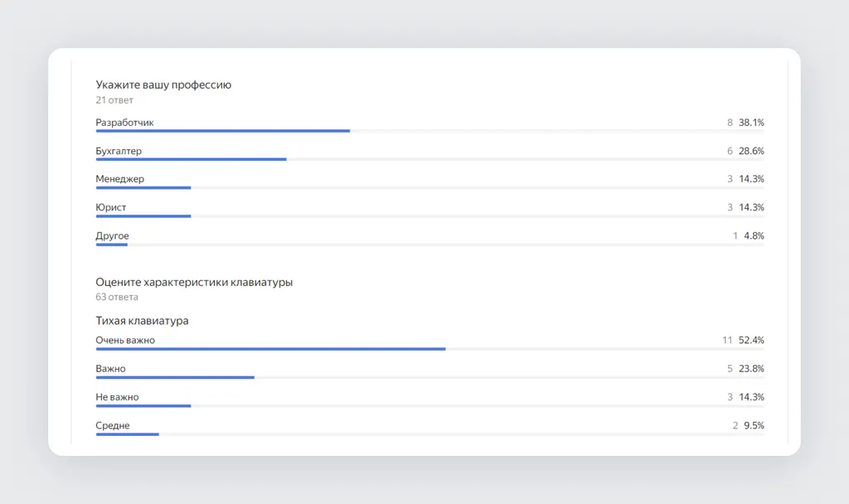Select the 'Разработчик' answer row label
The height and width of the screenshot is (504, 849).
[124, 123]
